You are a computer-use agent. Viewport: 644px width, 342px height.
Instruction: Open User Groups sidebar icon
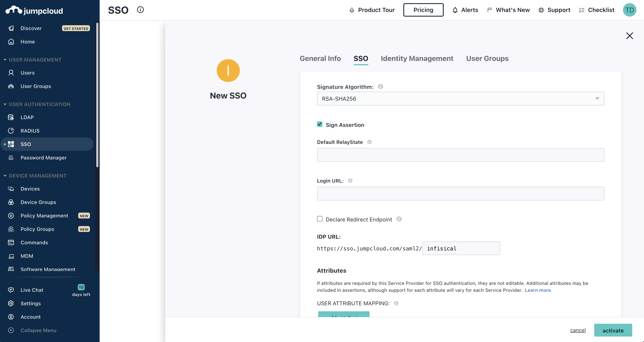tap(11, 86)
